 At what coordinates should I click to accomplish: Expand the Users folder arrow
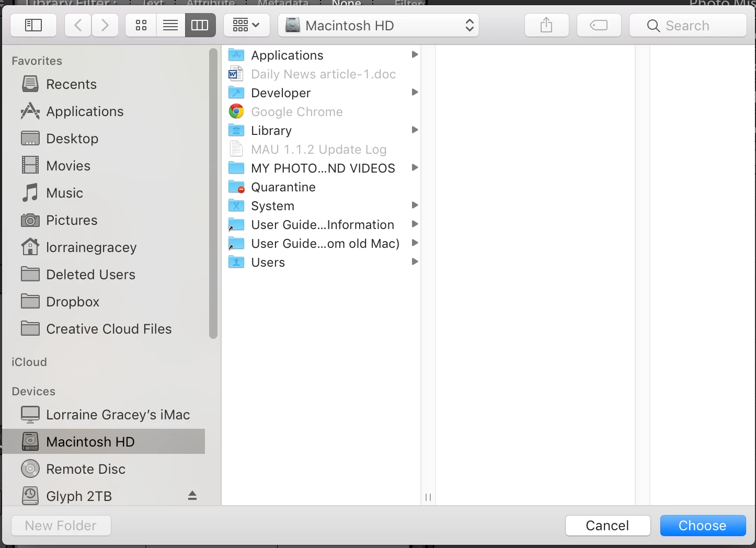coord(415,261)
